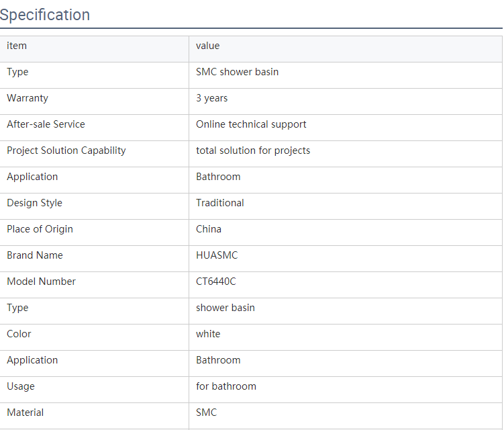This screenshot has height=430, width=504.
Task: Click the Place of Origin label
Action: coord(40,229)
